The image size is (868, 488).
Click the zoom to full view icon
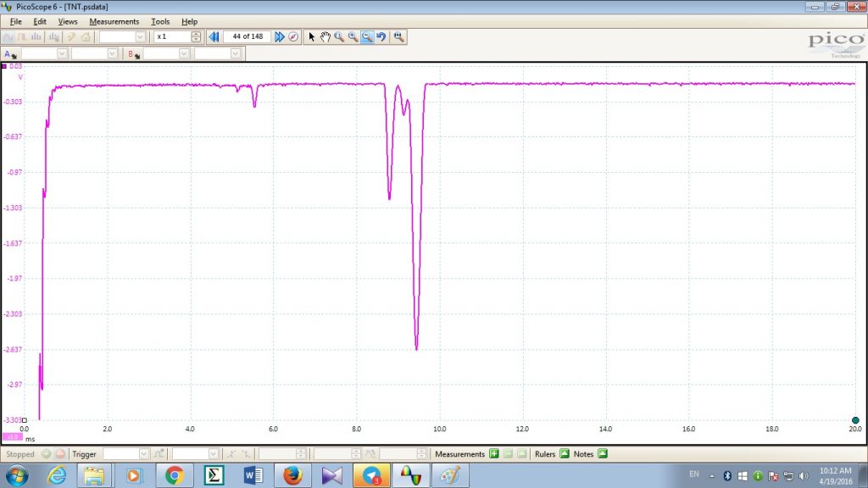coord(398,36)
